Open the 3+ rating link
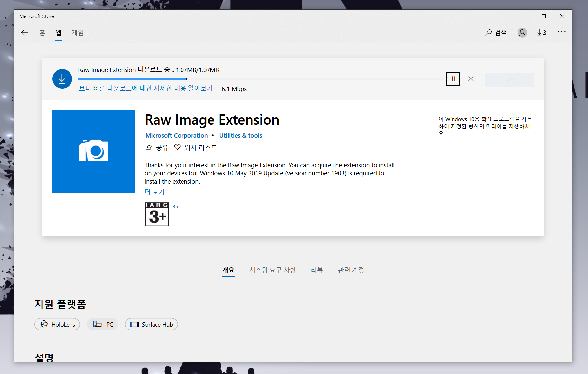Image resolution: width=588 pixels, height=374 pixels. pos(176,207)
